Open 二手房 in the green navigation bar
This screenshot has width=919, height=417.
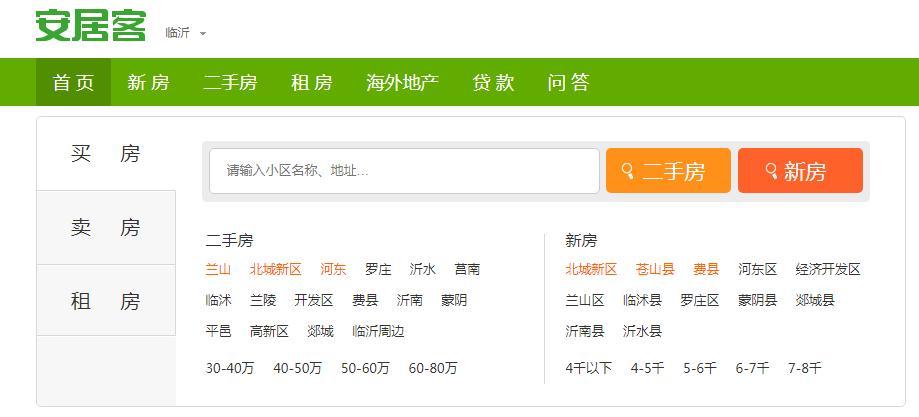(x=230, y=82)
